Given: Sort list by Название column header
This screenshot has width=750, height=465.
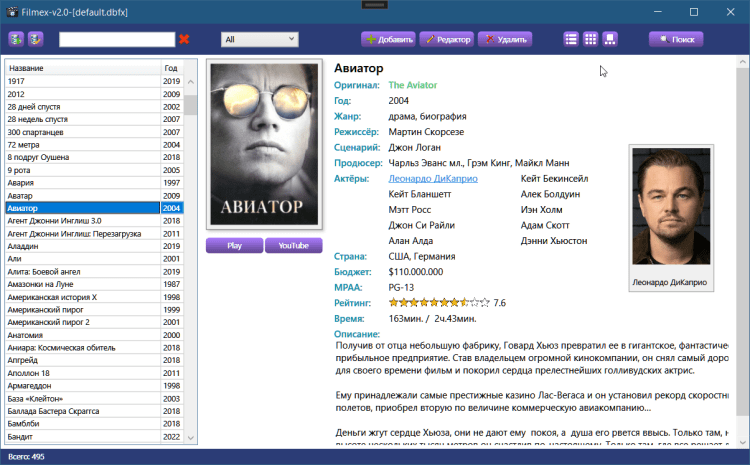Looking at the screenshot, I should (80, 68).
